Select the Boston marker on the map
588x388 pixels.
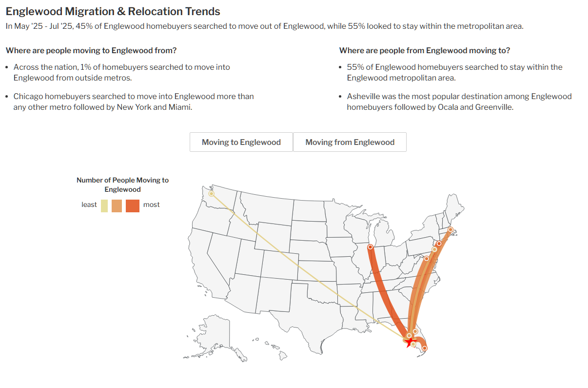pos(451,229)
